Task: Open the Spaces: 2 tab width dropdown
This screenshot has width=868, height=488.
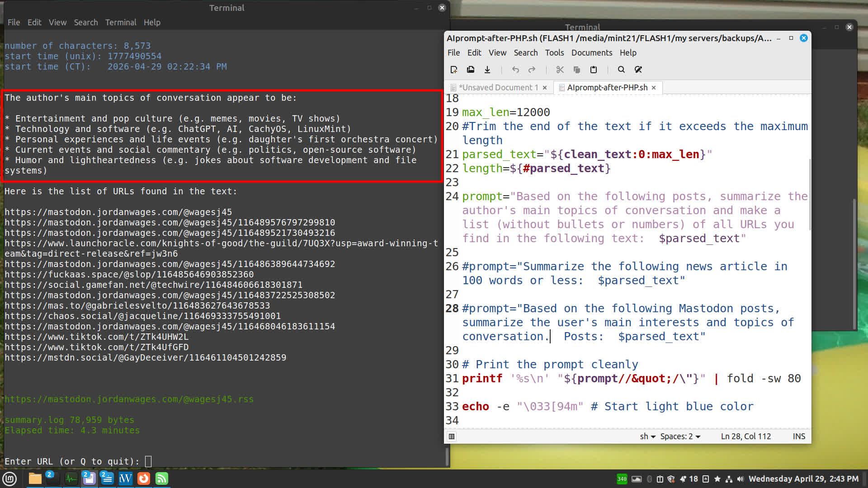Action: [680, 436]
